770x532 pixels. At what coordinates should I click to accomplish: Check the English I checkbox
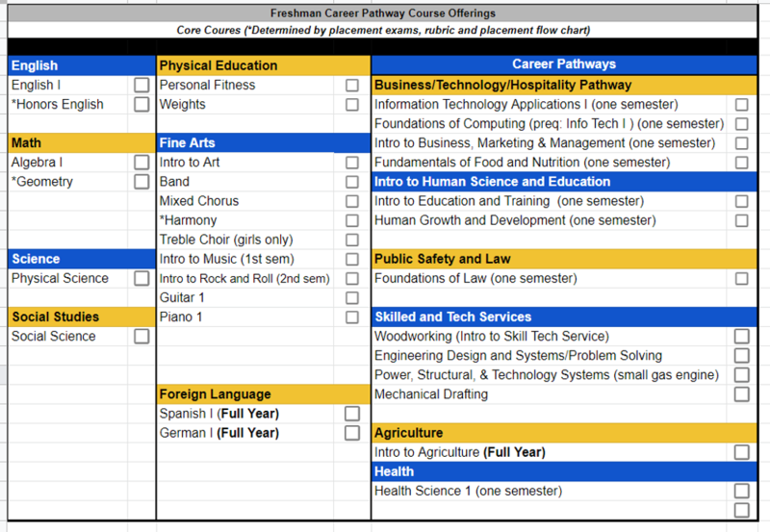point(141,86)
